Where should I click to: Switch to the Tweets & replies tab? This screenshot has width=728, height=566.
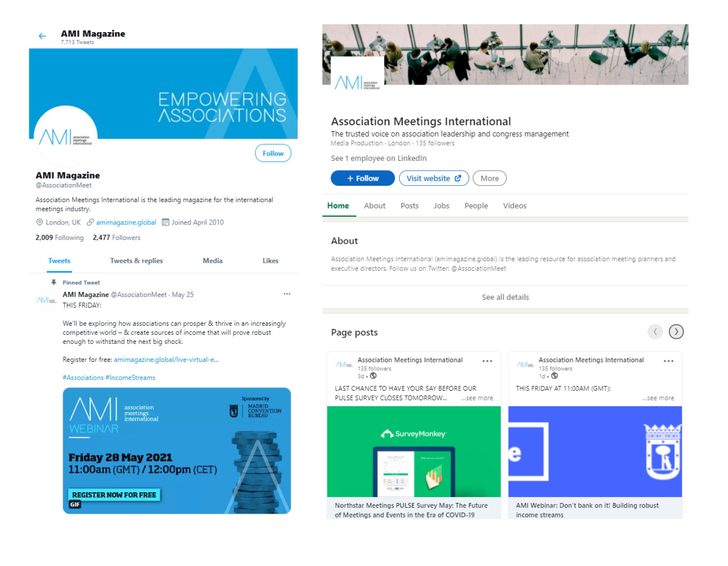(x=137, y=261)
